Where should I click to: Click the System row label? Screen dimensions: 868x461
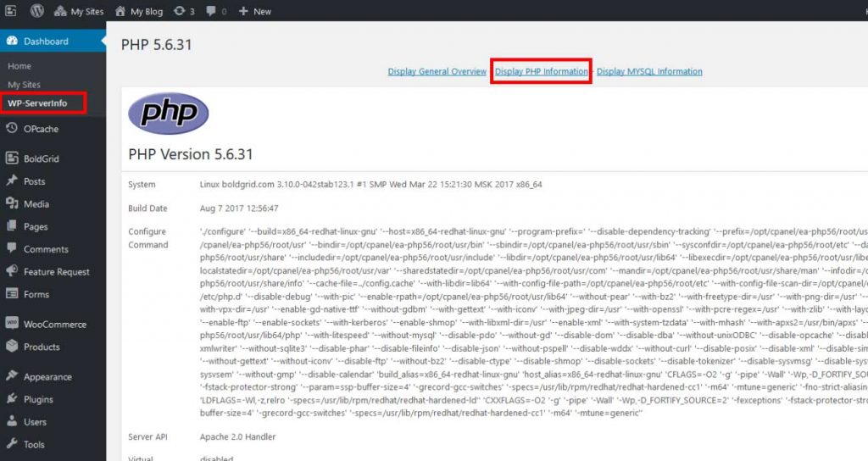(142, 185)
